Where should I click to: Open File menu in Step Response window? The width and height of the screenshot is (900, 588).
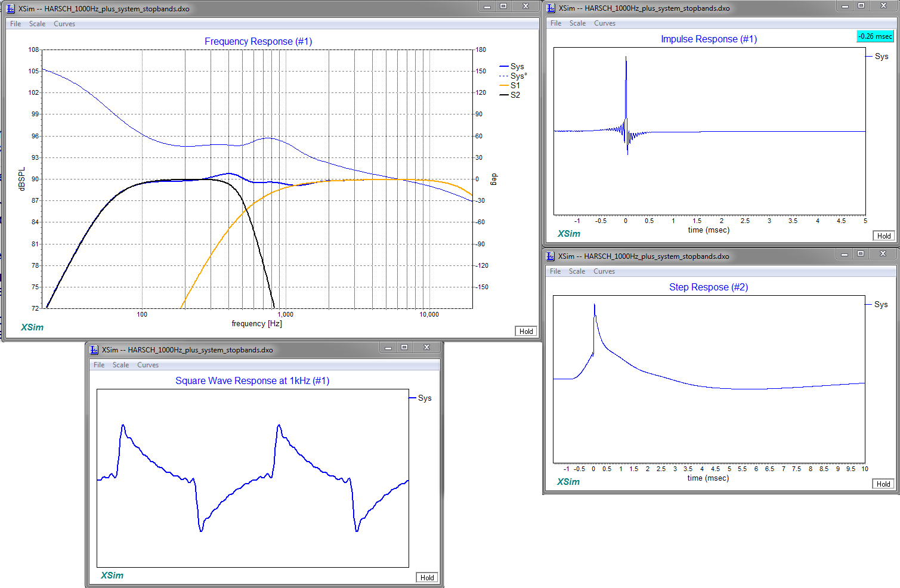pos(555,271)
